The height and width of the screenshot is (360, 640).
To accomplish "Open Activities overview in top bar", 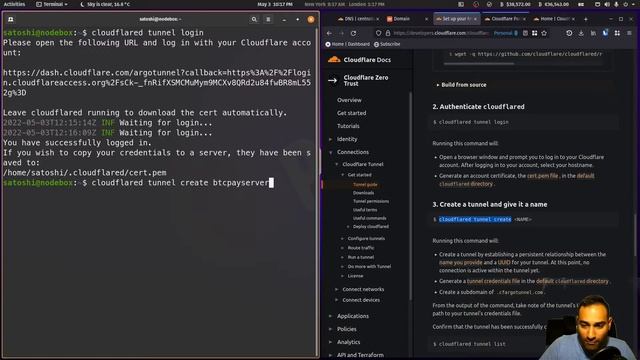I will tap(14, 4).
